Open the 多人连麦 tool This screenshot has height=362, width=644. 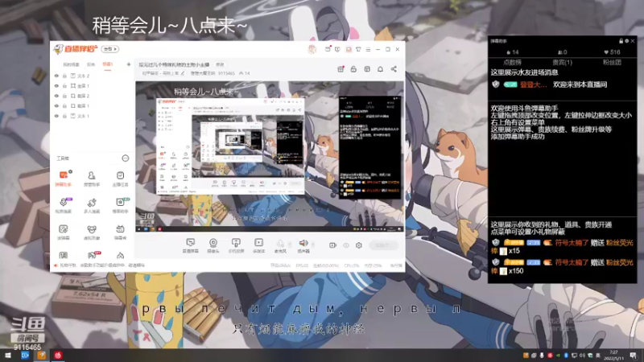(92, 205)
